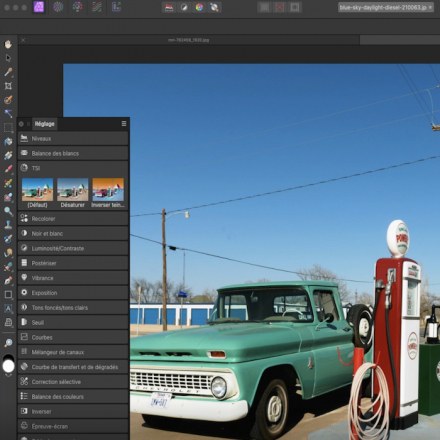Switch to the Photo persona
This screenshot has width=440, height=440.
(39, 7)
